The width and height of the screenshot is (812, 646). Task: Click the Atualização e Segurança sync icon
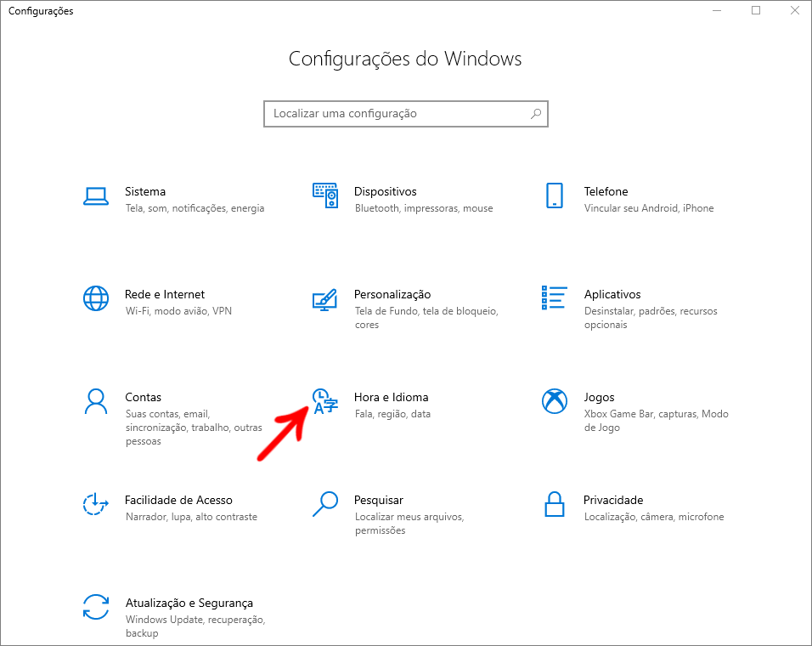click(96, 607)
